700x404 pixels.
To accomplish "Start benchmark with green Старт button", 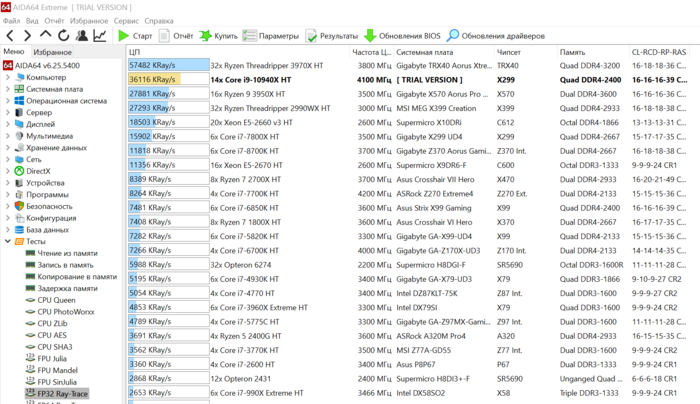I will pos(135,36).
